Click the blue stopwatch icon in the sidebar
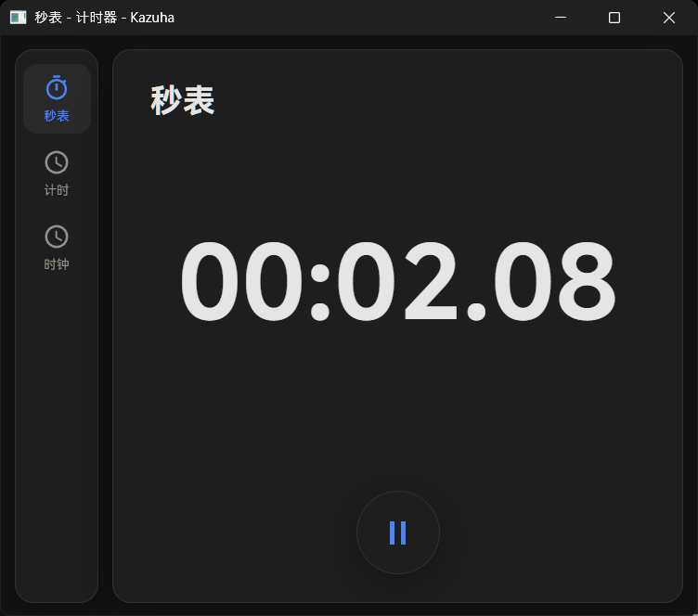The height and width of the screenshot is (616, 698). click(57, 88)
